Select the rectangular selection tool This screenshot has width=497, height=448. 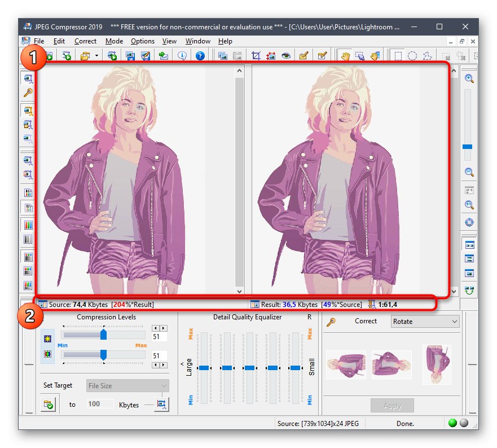coord(398,56)
